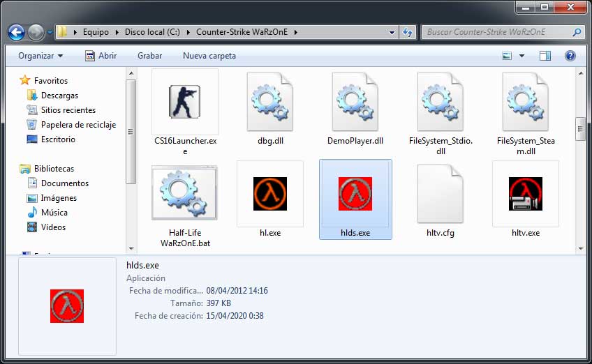592x364 pixels.
Task: Open the Organizar dropdown menu
Action: pyautogui.click(x=40, y=56)
